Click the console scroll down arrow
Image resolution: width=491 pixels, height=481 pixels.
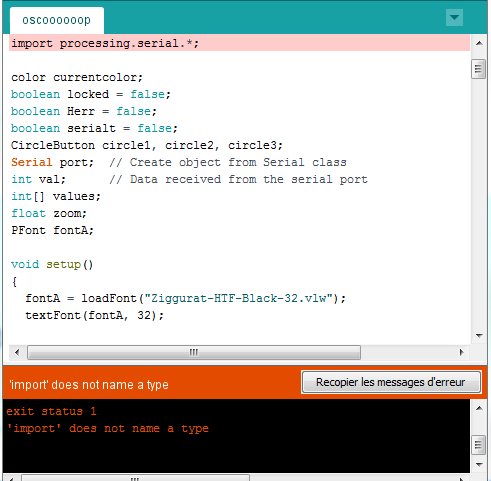pyautogui.click(x=479, y=464)
